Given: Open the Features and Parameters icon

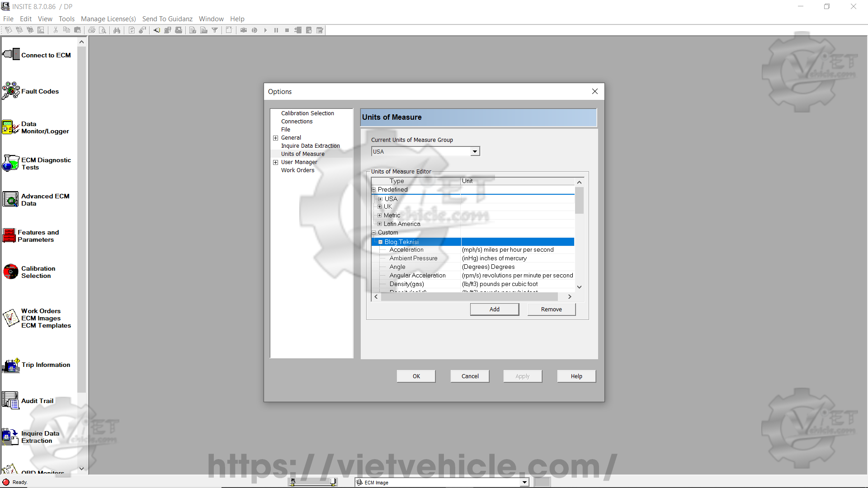Looking at the screenshot, I should click(x=9, y=235).
